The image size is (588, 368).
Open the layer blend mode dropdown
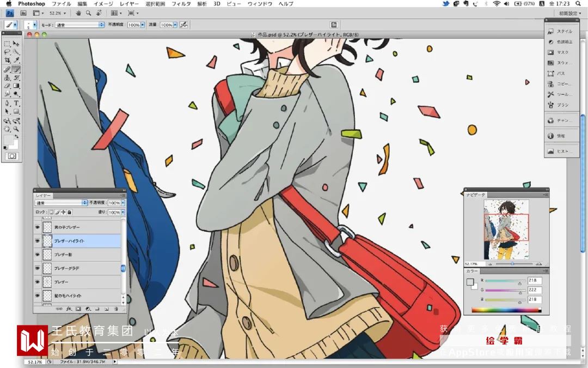click(x=61, y=203)
